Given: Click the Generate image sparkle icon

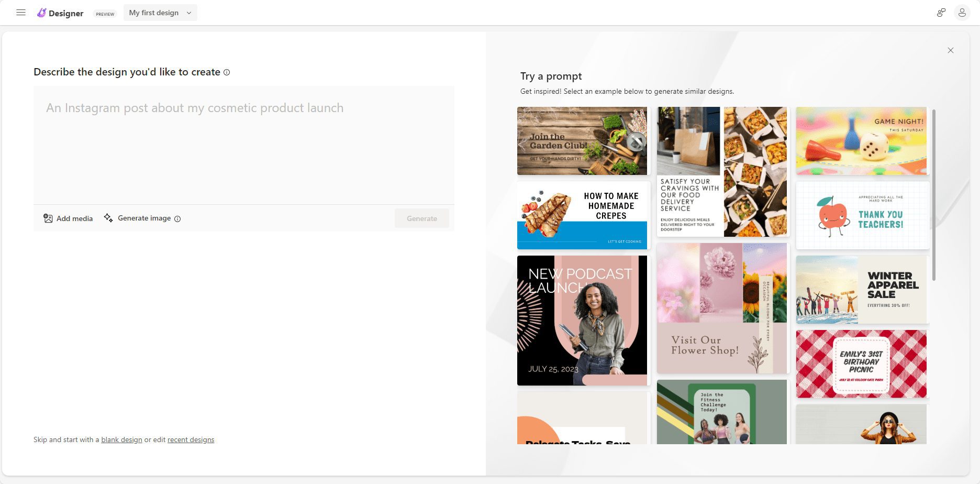Looking at the screenshot, I should (108, 218).
